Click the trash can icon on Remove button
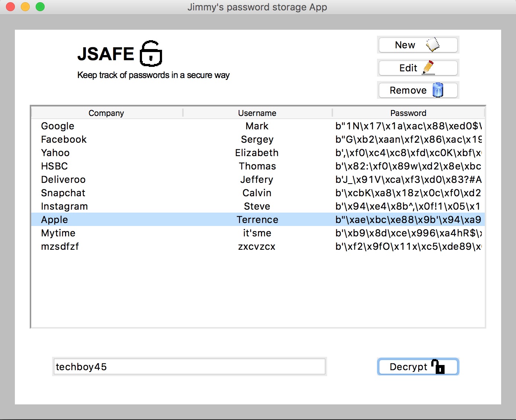 438,90
